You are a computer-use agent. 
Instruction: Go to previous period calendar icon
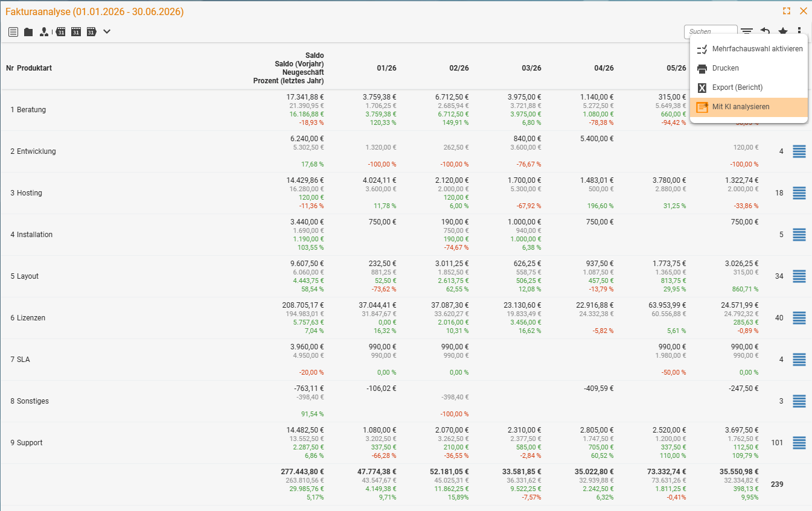click(60, 31)
